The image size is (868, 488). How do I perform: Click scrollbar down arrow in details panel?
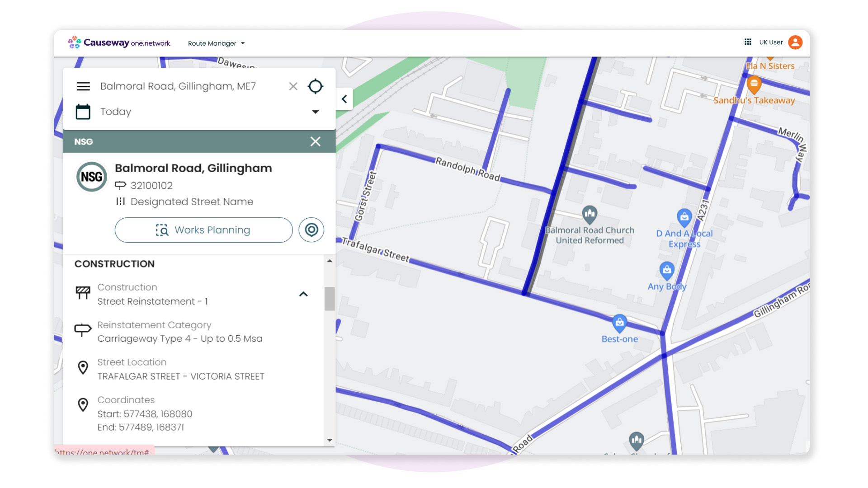(x=330, y=440)
